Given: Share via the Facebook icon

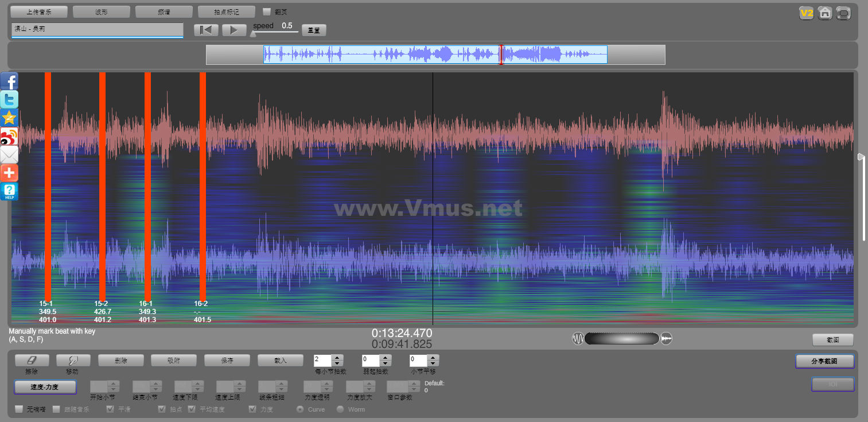Looking at the screenshot, I should (9, 81).
